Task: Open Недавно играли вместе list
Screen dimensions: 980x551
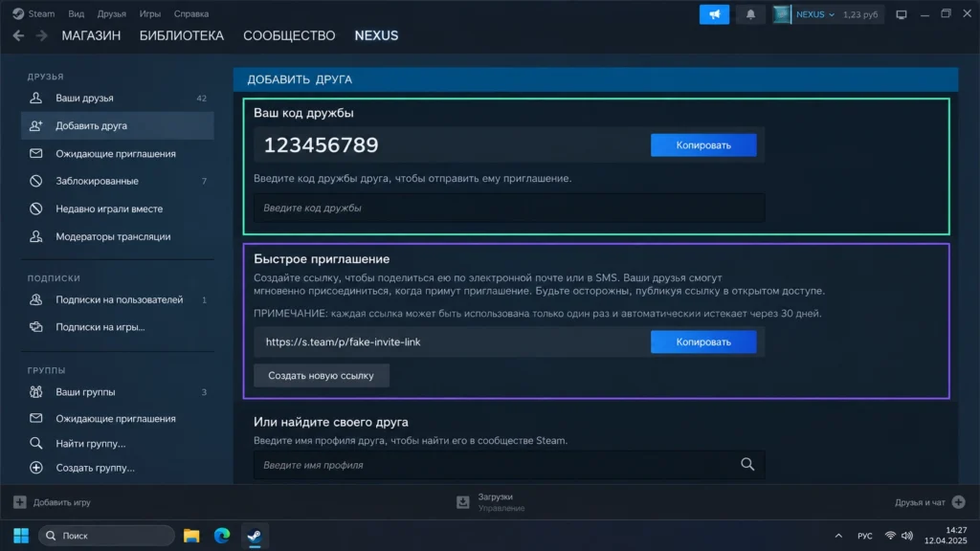Action: 118,209
